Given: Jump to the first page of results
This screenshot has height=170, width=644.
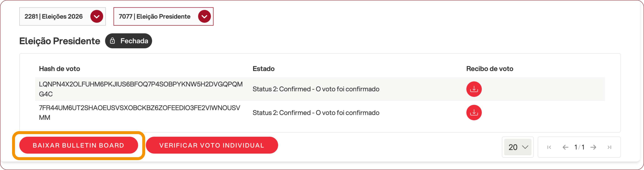Looking at the screenshot, I should point(549,147).
